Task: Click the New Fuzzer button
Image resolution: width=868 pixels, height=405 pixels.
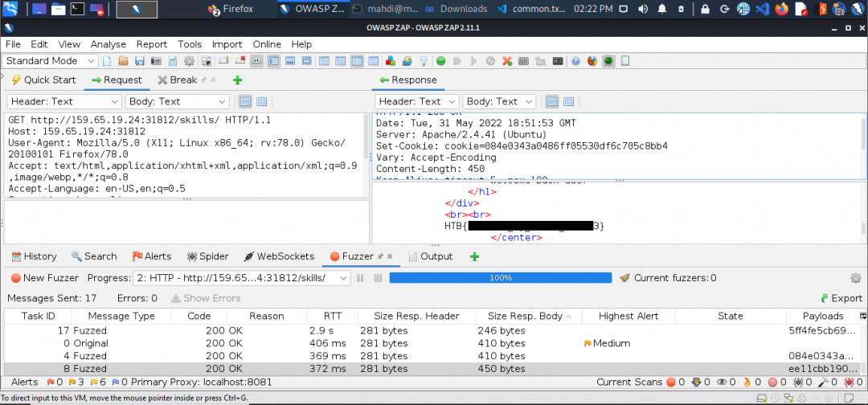Action: coord(45,278)
